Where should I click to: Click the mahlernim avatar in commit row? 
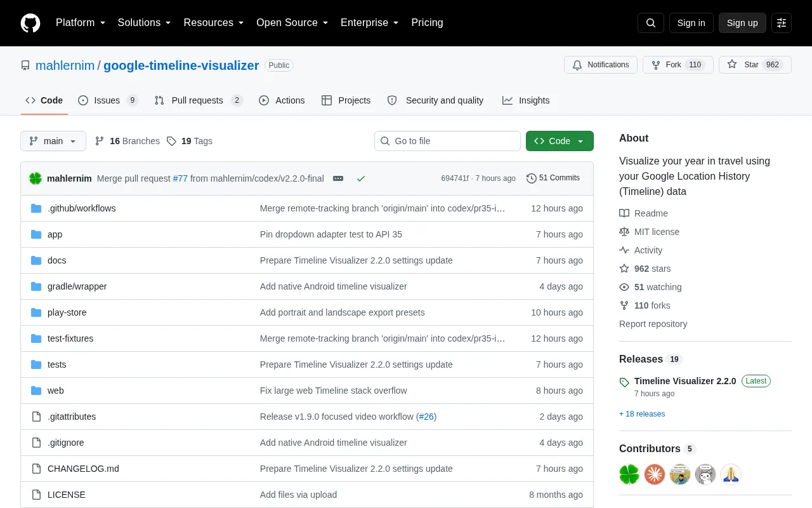click(x=36, y=178)
